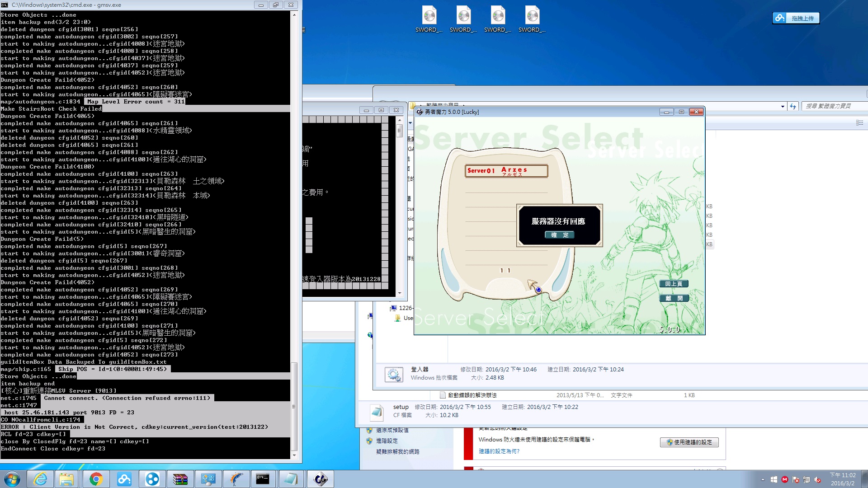Open Control Panel window from taskbar
This screenshot has width=868, height=488.
[208, 479]
